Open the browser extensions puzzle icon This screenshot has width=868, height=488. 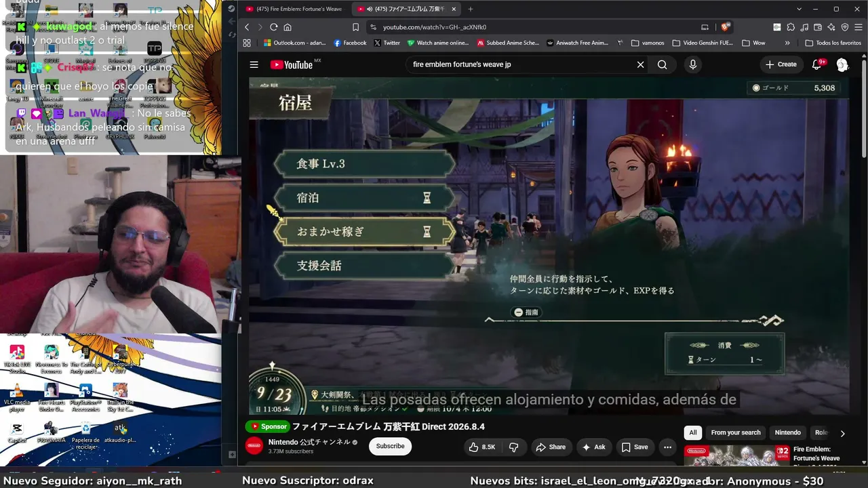pyautogui.click(x=791, y=27)
